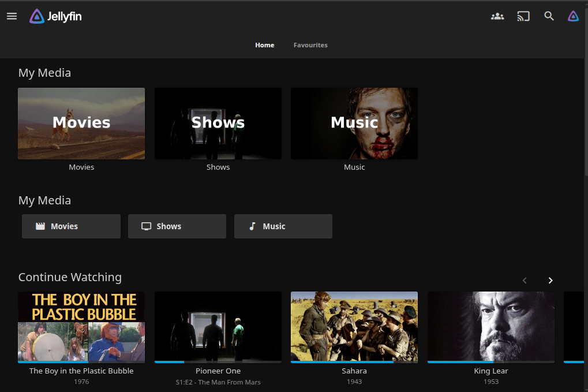Click the music note icon on Music button

[252, 226]
